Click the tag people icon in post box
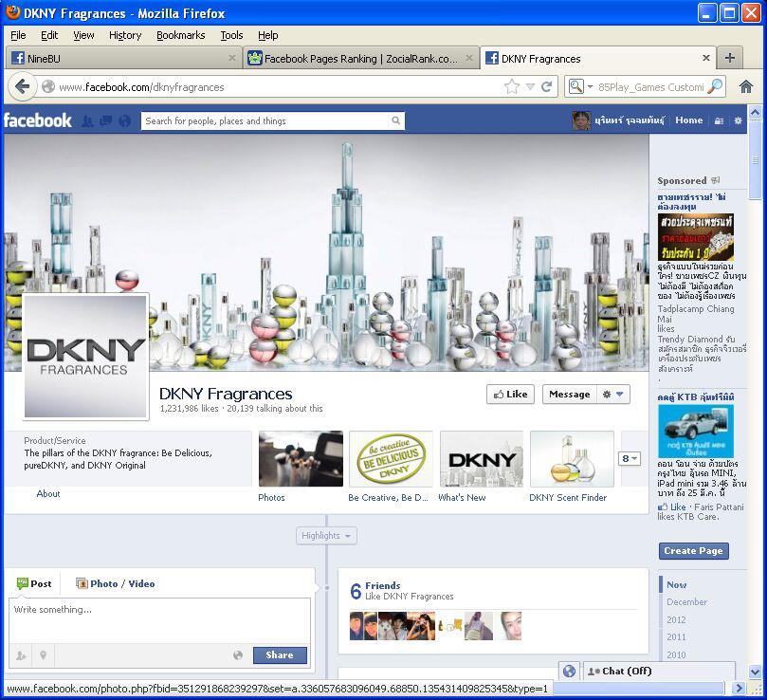This screenshot has width=767, height=700. [21, 655]
